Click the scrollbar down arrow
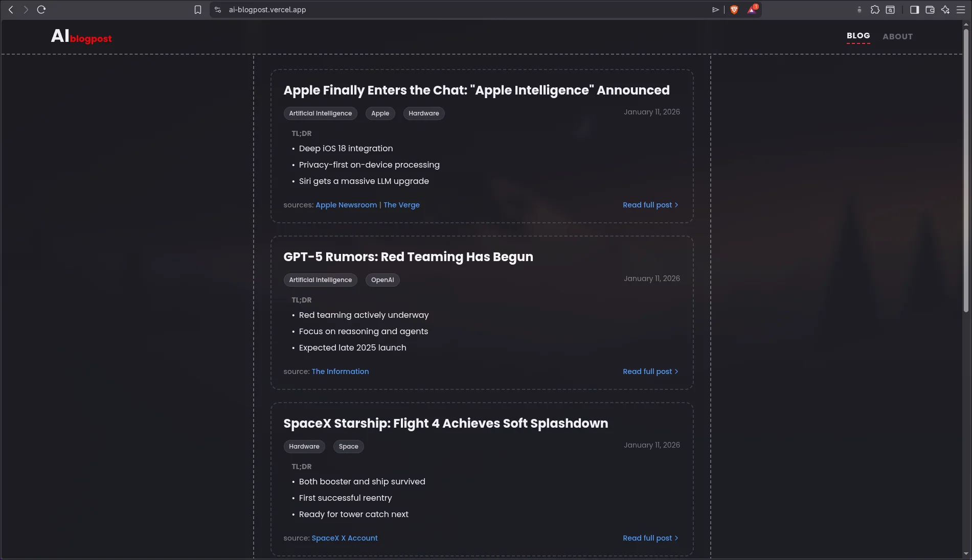The image size is (972, 560). pyautogui.click(x=966, y=554)
